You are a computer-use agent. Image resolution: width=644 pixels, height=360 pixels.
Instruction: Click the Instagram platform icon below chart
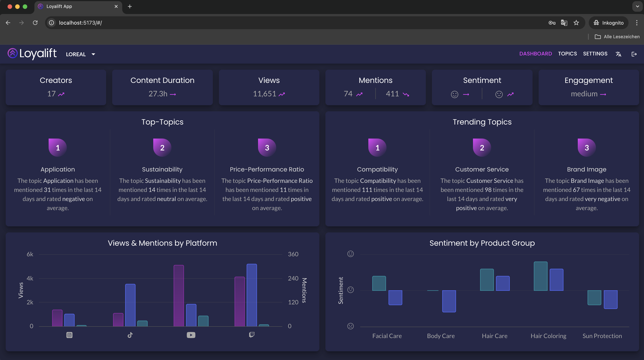[x=69, y=335]
